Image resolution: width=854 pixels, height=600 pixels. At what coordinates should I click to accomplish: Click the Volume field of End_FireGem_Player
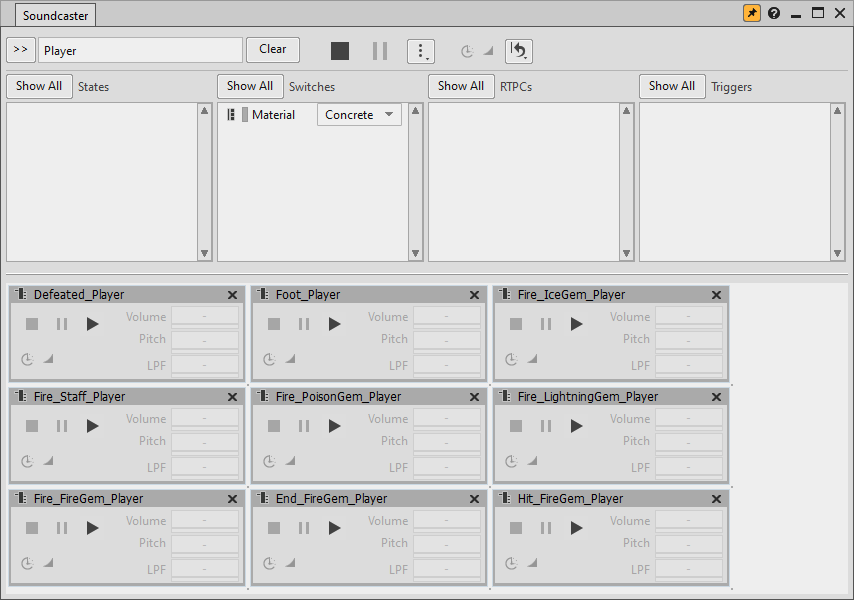(446, 521)
